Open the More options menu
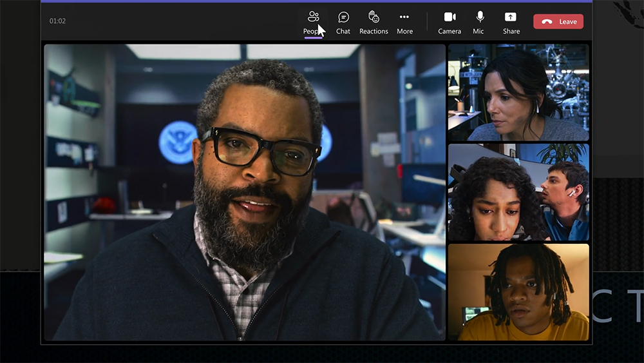 pos(404,23)
